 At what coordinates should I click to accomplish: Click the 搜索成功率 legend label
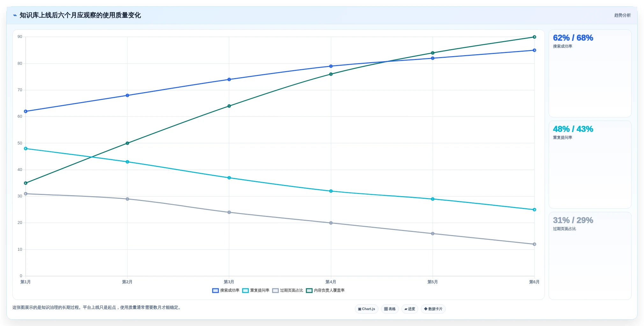[x=230, y=291]
